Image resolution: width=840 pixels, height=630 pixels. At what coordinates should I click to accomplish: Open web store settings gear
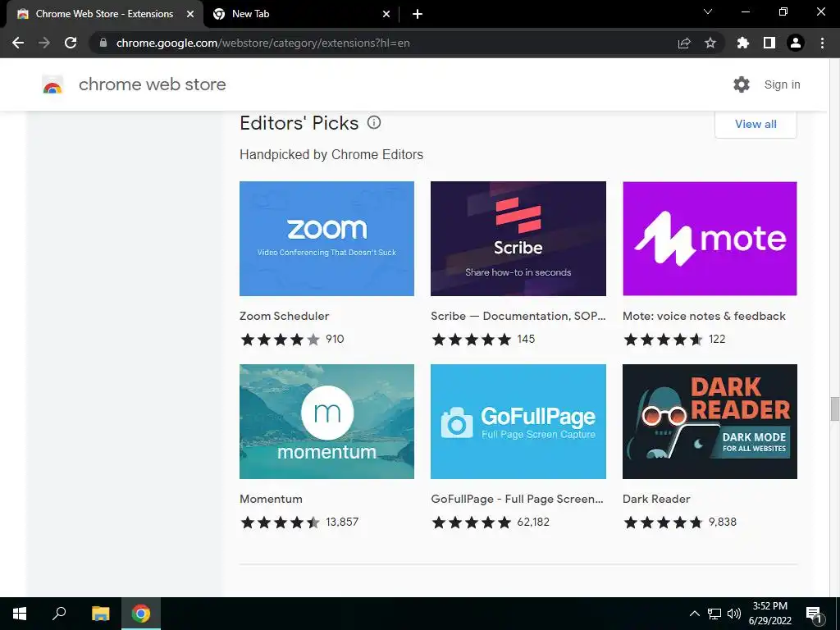pos(742,84)
